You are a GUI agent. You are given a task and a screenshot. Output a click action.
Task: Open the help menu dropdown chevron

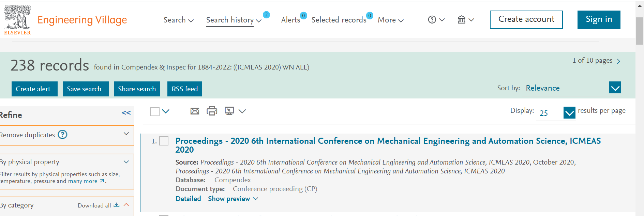click(x=442, y=20)
